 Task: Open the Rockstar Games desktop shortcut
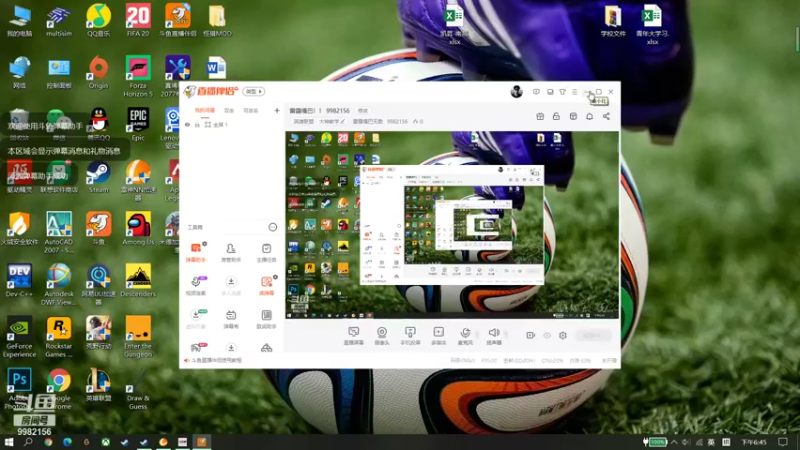[x=59, y=336]
